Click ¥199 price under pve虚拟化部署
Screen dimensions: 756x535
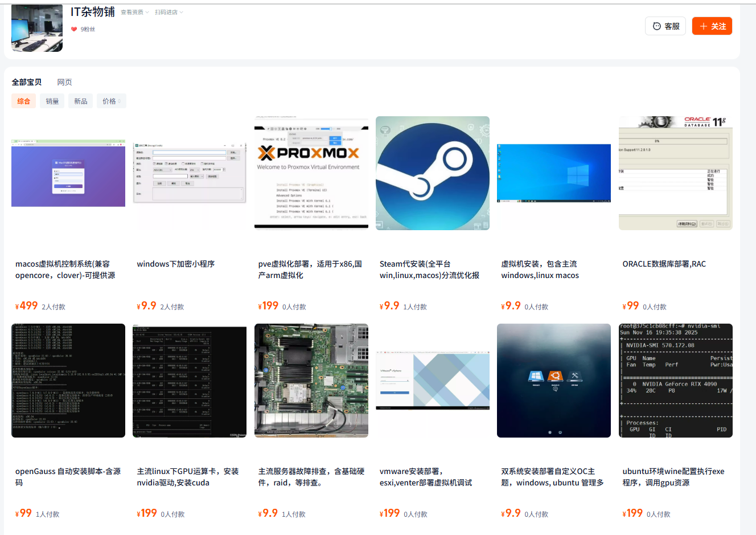269,306
